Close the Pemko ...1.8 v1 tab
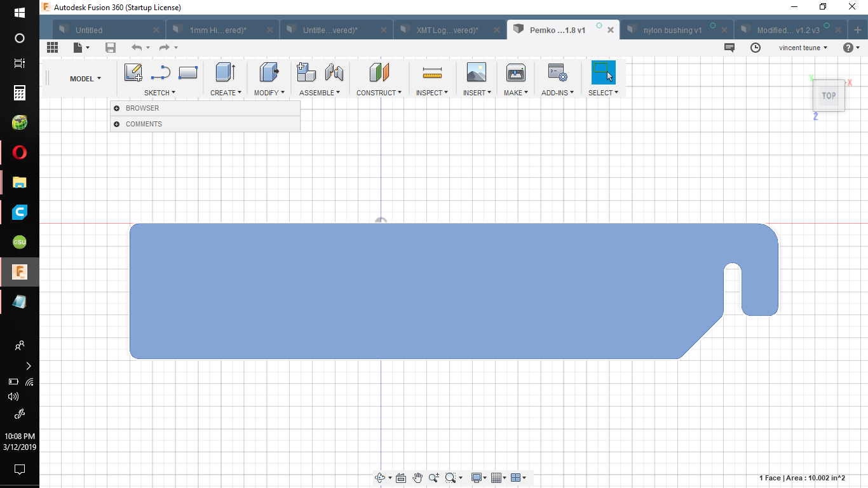This screenshot has width=868, height=488. (611, 30)
